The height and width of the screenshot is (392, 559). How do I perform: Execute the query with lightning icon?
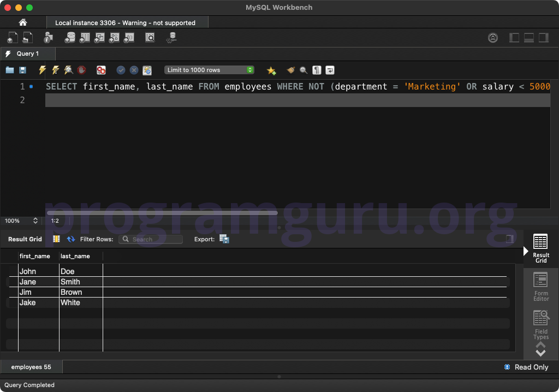[42, 70]
